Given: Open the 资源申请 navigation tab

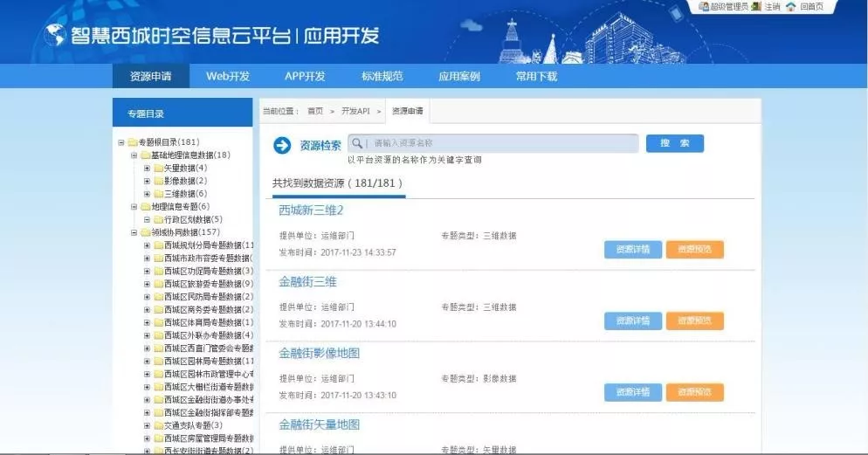Looking at the screenshot, I should [x=150, y=76].
